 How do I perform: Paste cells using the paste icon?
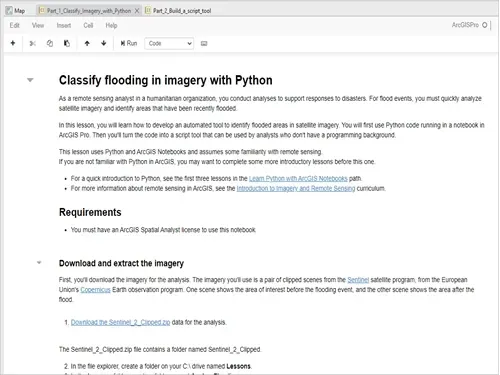pyautogui.click(x=67, y=43)
